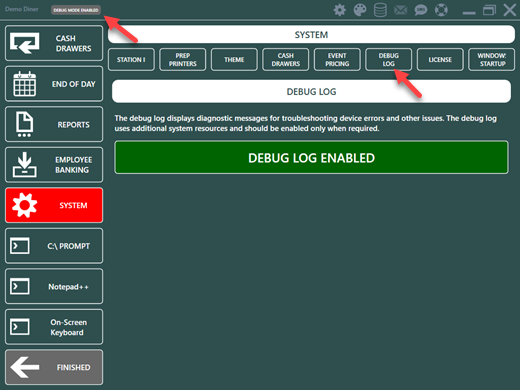This screenshot has width=520, height=390.
Task: Open the Event Pricing tab
Action: click(x=337, y=60)
